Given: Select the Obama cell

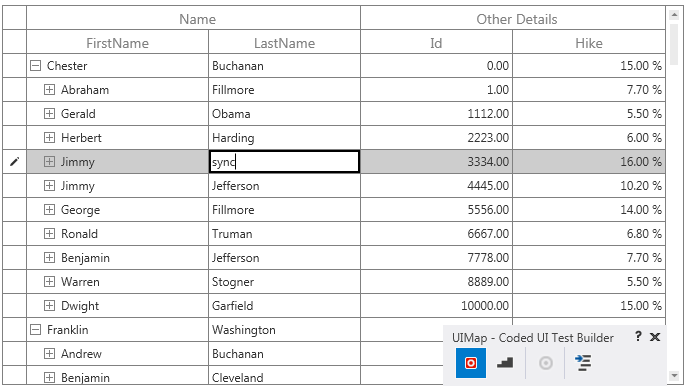Looking at the screenshot, I should tap(284, 114).
